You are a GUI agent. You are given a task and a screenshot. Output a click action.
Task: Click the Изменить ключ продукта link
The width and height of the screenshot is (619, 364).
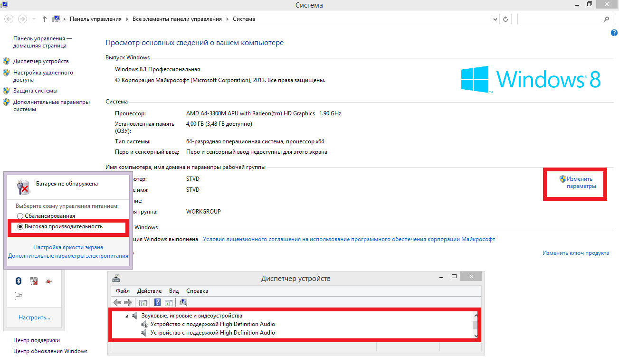(x=576, y=253)
